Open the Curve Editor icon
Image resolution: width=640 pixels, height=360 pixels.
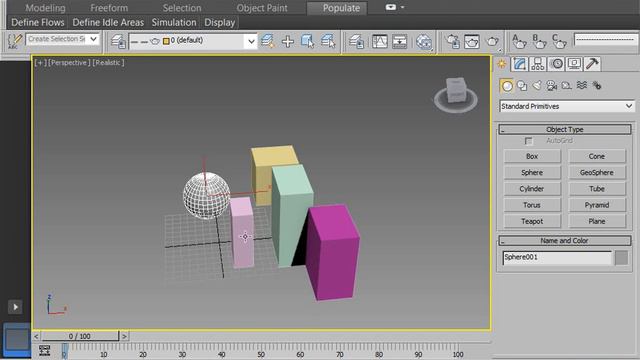[x=380, y=41]
